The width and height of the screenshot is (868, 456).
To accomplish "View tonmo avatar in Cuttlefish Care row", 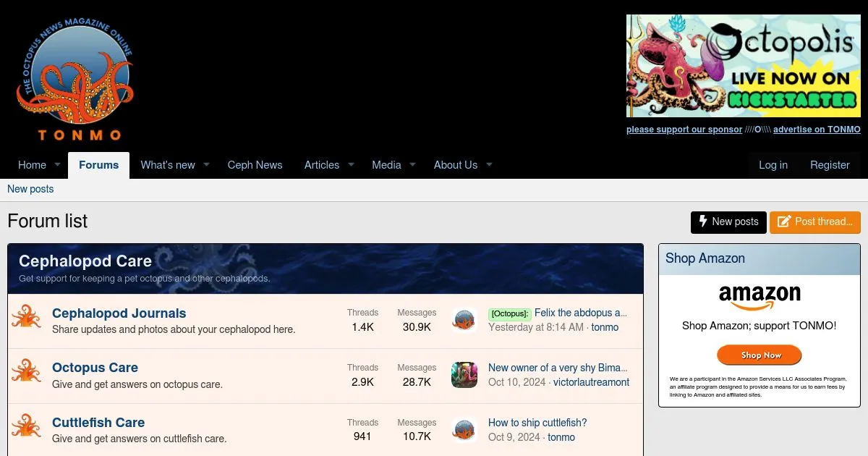I will pos(464,430).
